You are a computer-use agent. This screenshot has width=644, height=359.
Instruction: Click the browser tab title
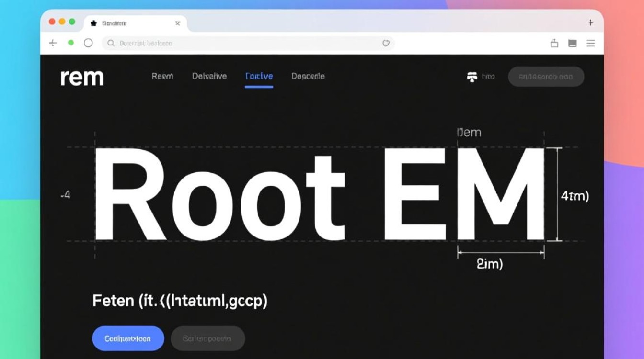tap(115, 23)
